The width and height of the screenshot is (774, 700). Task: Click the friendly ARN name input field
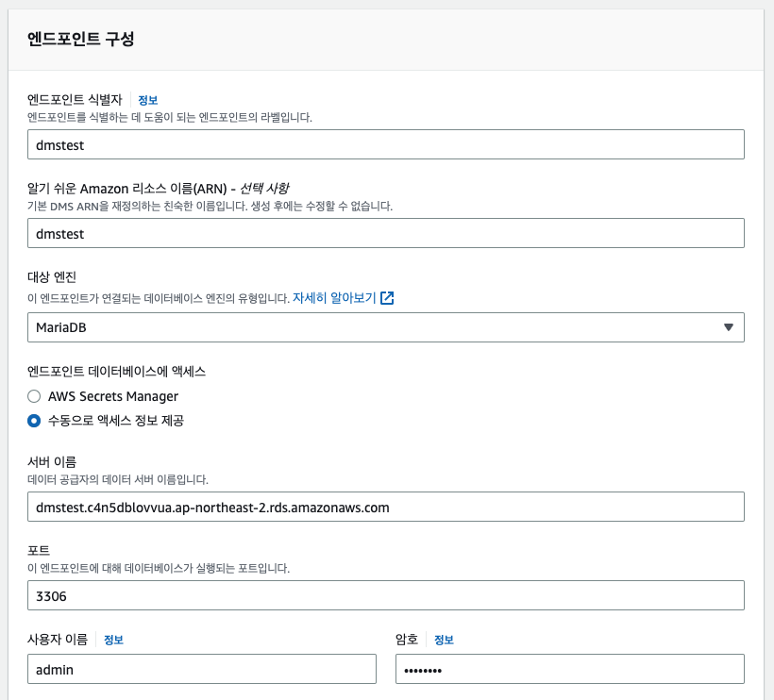[x=386, y=233]
